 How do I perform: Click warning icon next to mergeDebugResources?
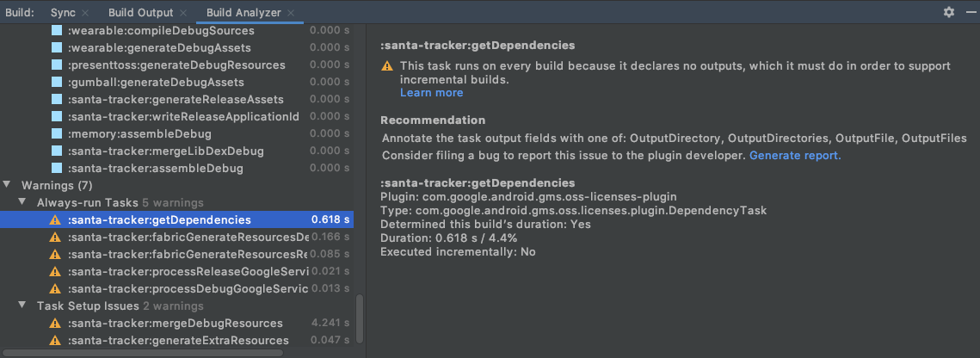(55, 324)
